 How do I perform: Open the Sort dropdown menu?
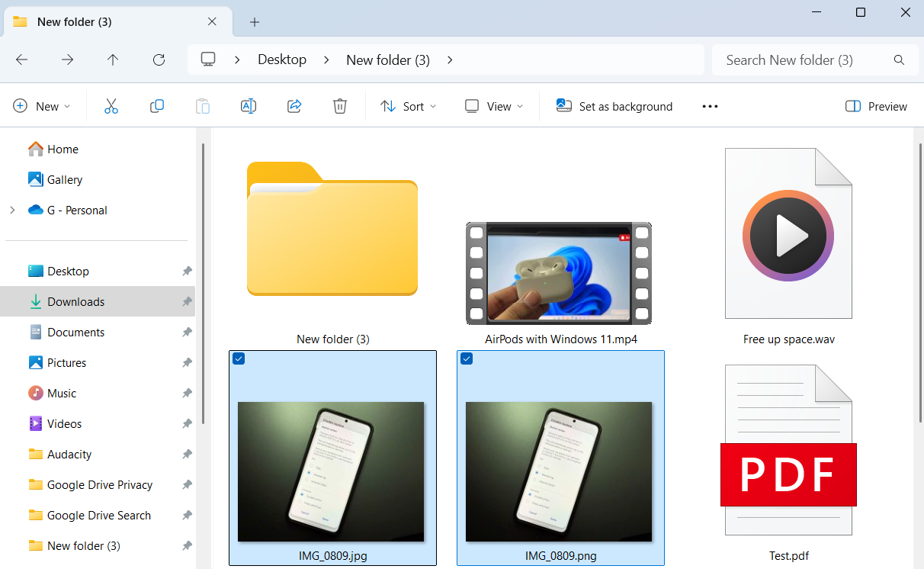pos(409,106)
